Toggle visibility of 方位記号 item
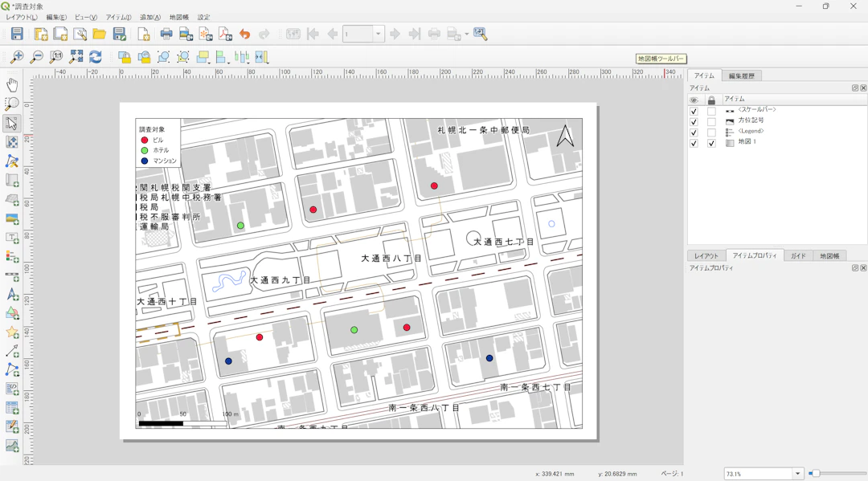 [694, 121]
